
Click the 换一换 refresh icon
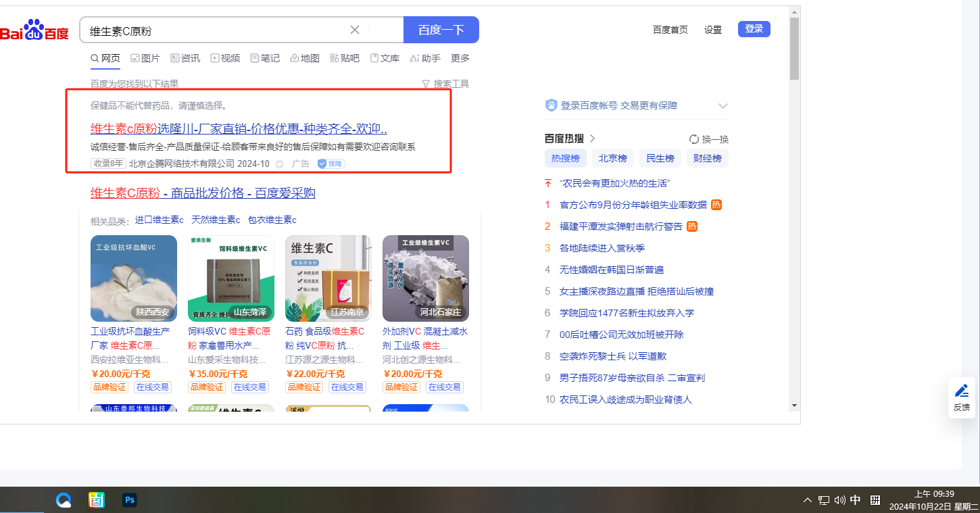(693, 139)
